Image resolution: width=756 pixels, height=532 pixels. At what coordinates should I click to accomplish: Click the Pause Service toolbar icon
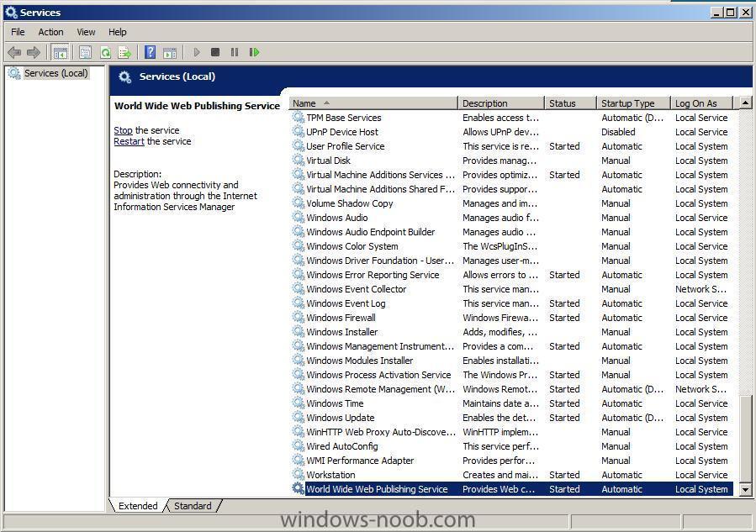[235, 52]
